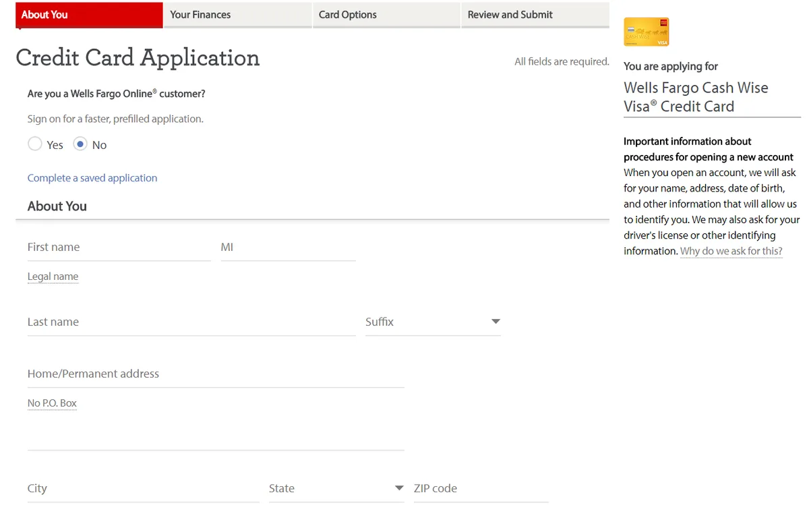Click into the Last name field
Screen dimensions: 809x532
191,322
